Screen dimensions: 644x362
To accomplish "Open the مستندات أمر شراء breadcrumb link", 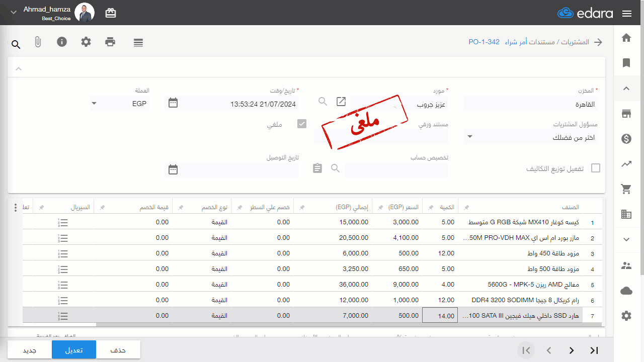I will coord(529,42).
